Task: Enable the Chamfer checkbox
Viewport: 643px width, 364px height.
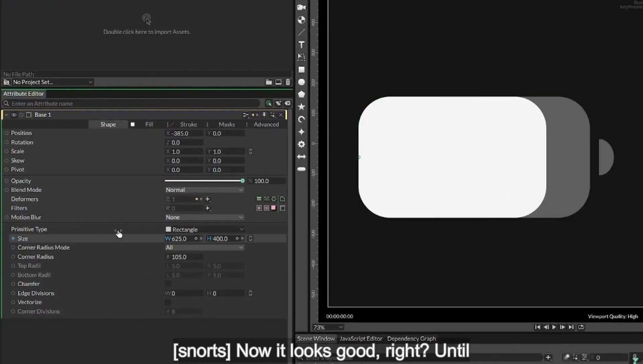Action: coord(168,284)
